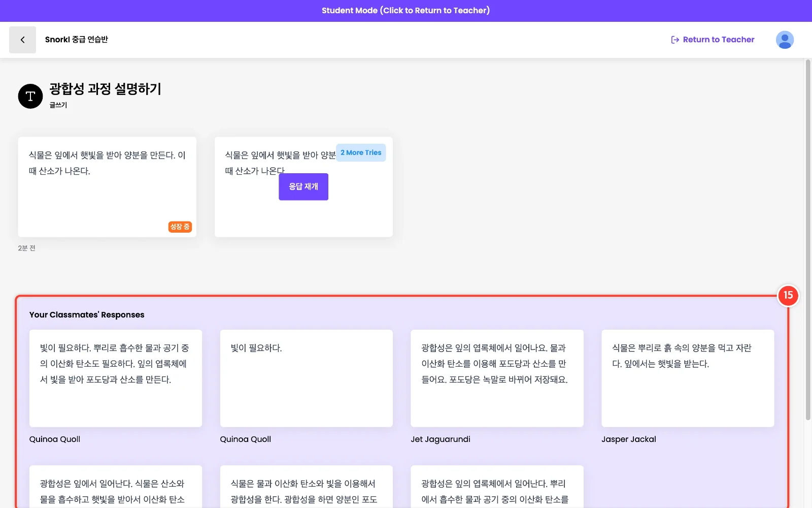Select the 광합성 과정 설명하기 title

point(105,89)
